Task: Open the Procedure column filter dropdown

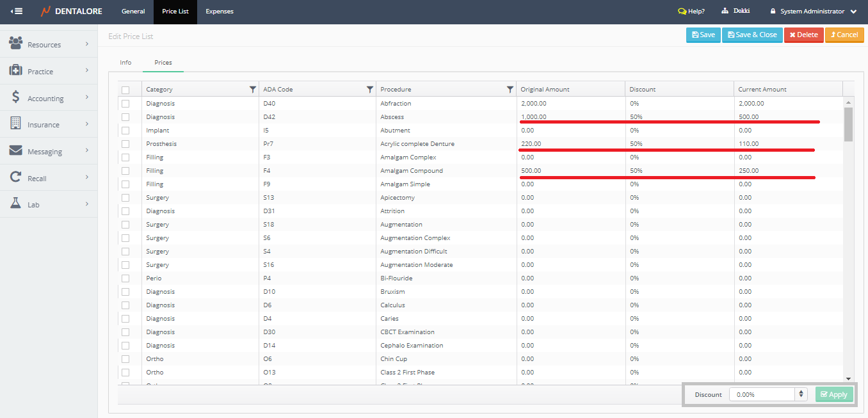Action: coord(510,90)
